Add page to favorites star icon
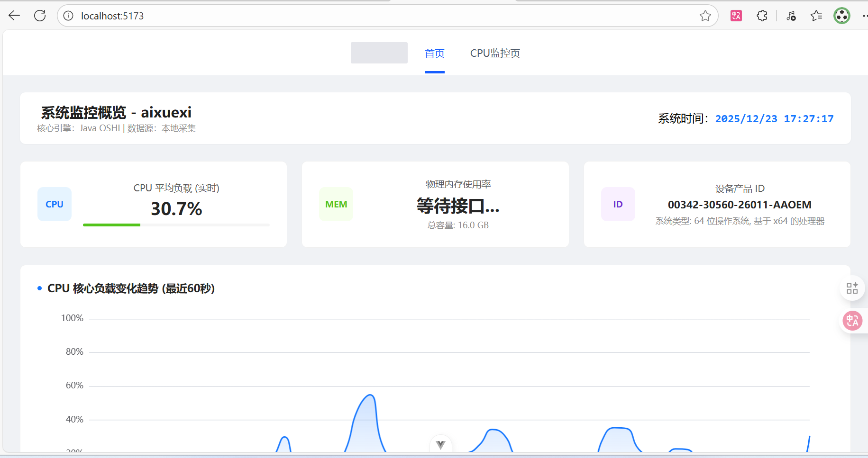Image resolution: width=868 pixels, height=458 pixels. [705, 16]
